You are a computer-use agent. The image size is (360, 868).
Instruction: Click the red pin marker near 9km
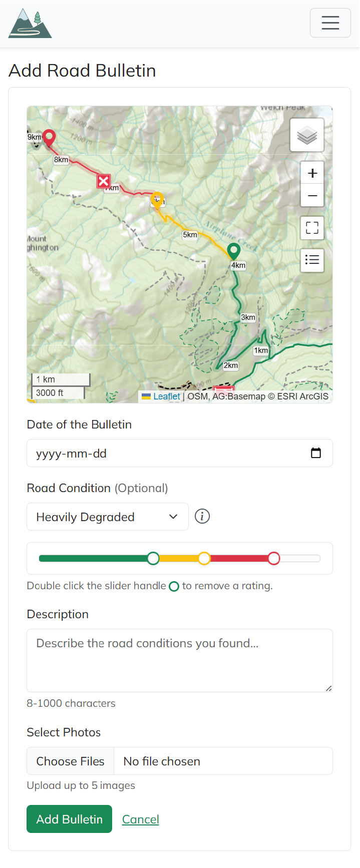coord(49,137)
